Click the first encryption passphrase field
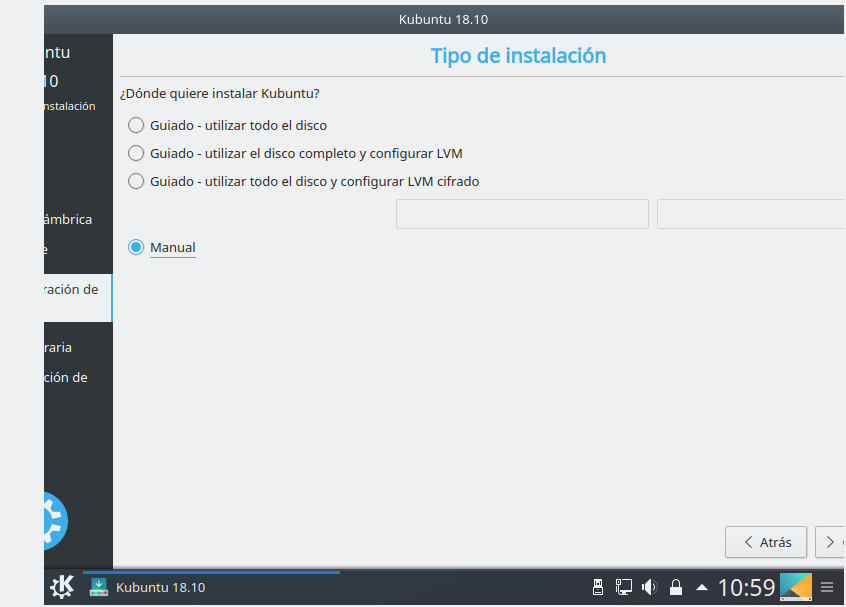 (522, 214)
